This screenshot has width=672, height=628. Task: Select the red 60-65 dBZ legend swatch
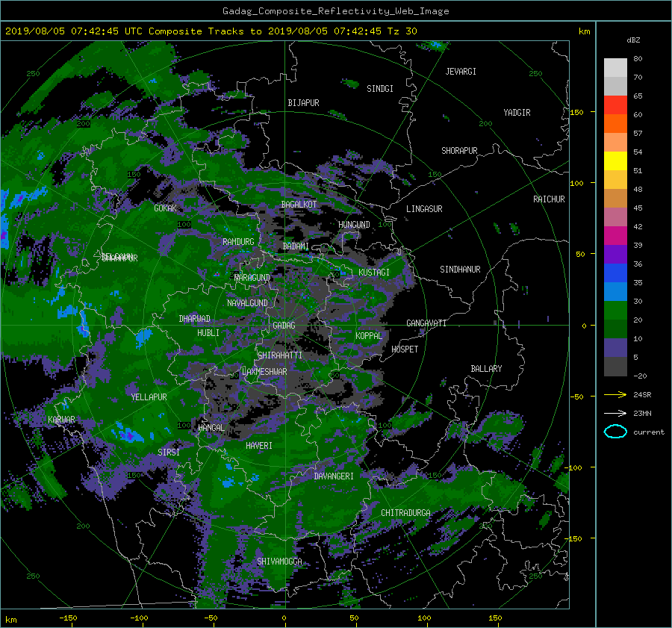[x=615, y=105]
